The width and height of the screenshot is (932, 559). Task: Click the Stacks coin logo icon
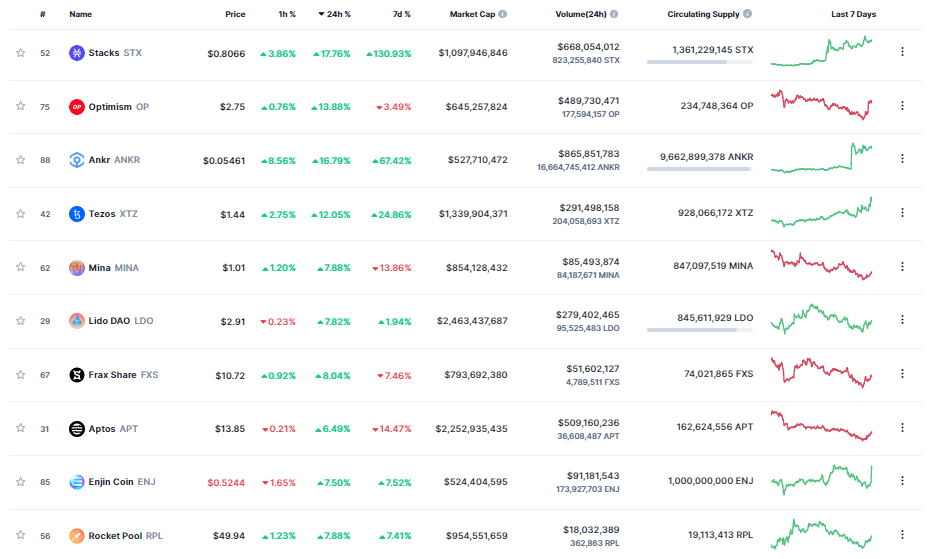click(77, 52)
